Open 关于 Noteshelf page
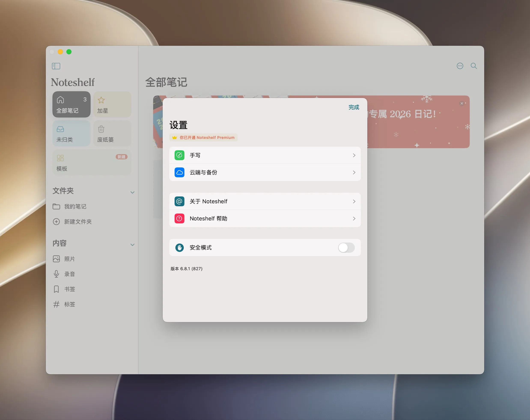 [x=265, y=201]
